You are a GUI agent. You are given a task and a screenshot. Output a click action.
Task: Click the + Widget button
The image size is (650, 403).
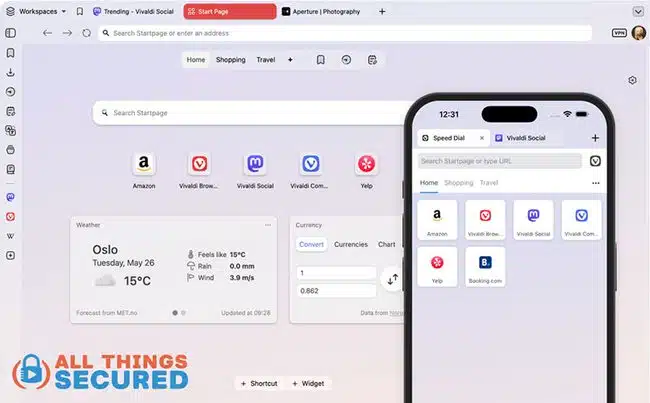pyautogui.click(x=308, y=384)
